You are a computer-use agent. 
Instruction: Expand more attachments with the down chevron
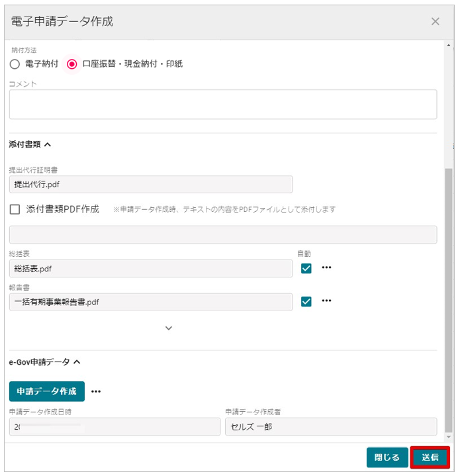click(x=169, y=328)
